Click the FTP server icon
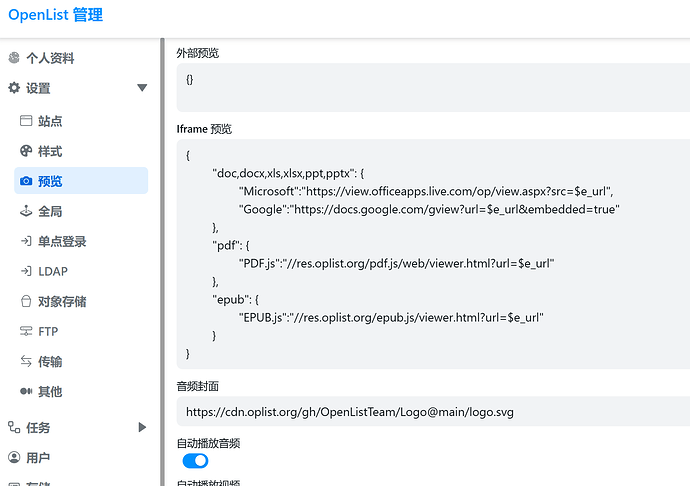 click(x=26, y=331)
